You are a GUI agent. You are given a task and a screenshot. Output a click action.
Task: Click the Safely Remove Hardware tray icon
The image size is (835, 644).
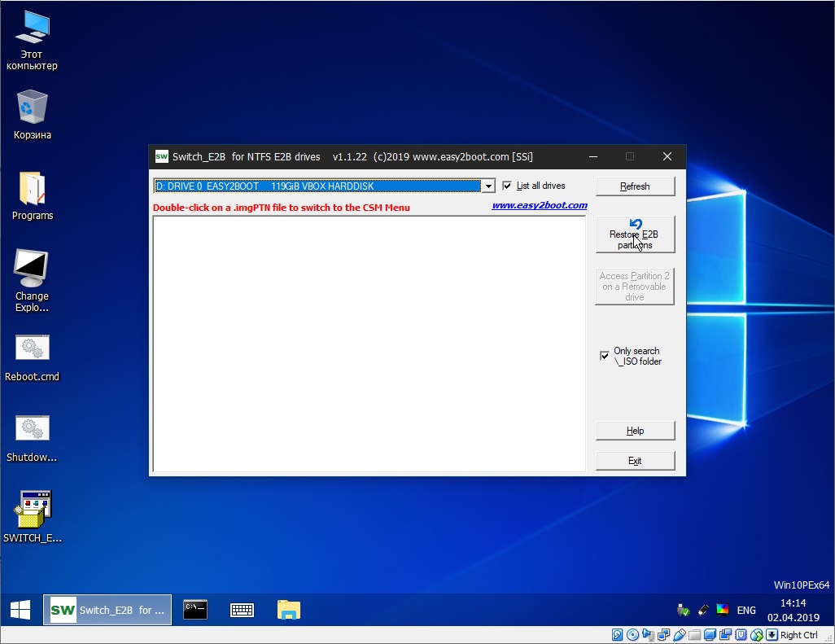[684, 609]
